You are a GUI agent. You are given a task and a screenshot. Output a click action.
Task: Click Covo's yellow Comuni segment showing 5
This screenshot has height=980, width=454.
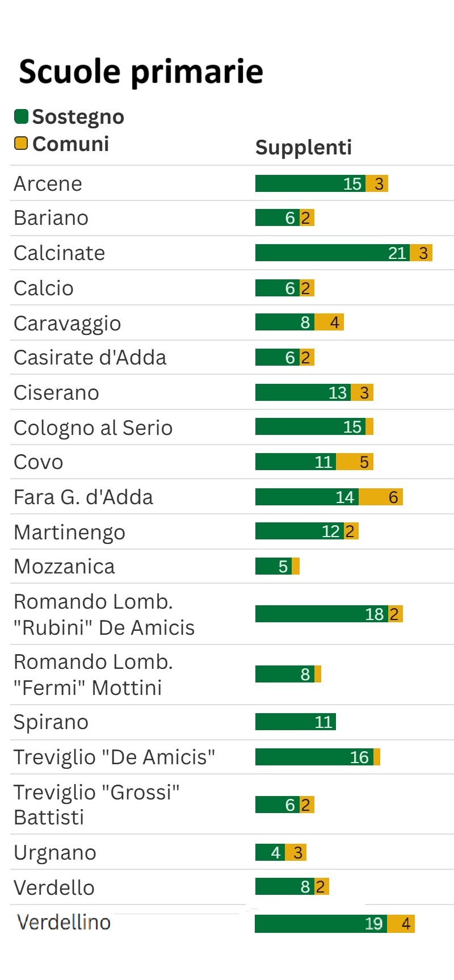tap(355, 462)
